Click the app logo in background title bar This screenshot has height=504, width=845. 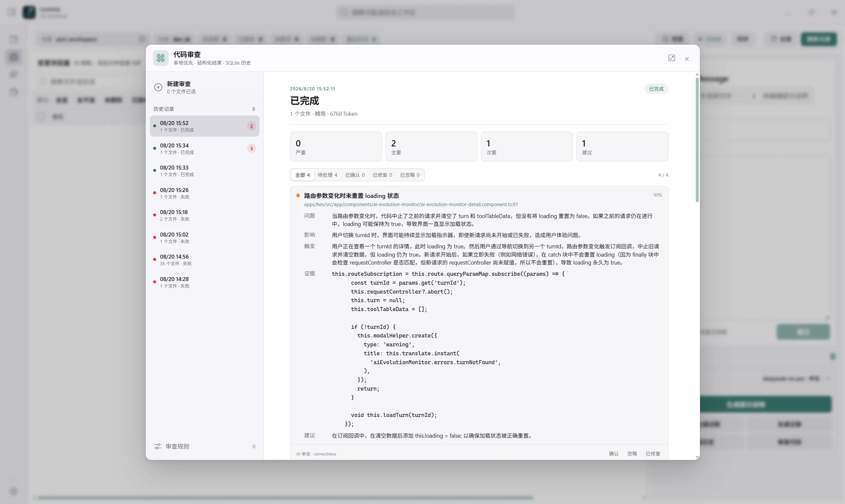29,12
